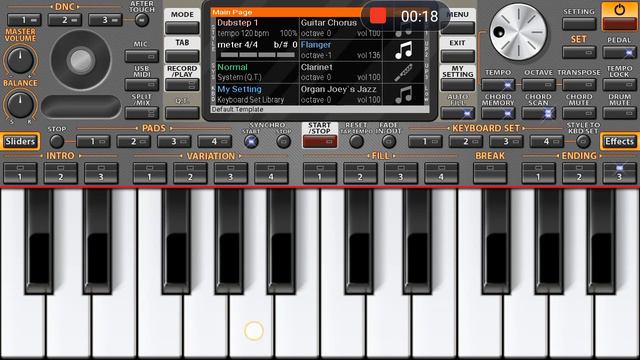Open the Effects panel
This screenshot has height=360, width=640.
pos(620,141)
